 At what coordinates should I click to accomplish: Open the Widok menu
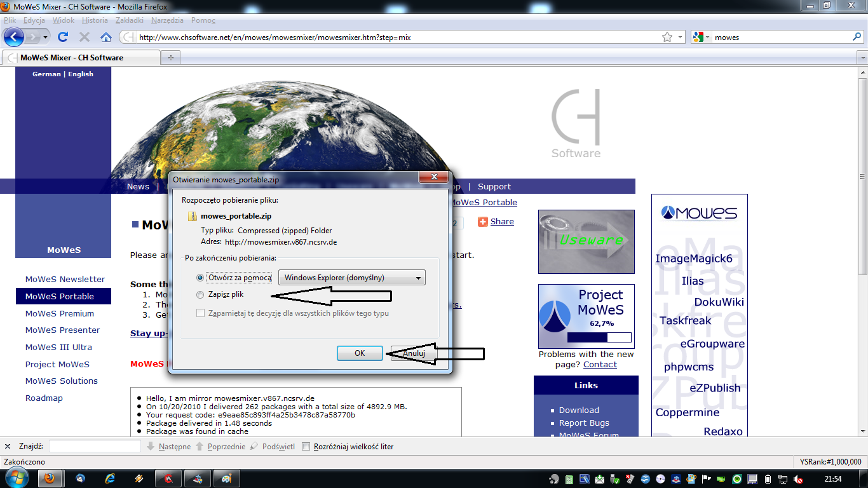[x=64, y=20]
